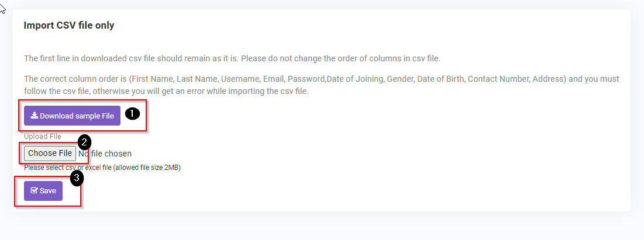The image size is (644, 240).
Task: Click 'First Name' in the column order text
Action: coord(152,79)
